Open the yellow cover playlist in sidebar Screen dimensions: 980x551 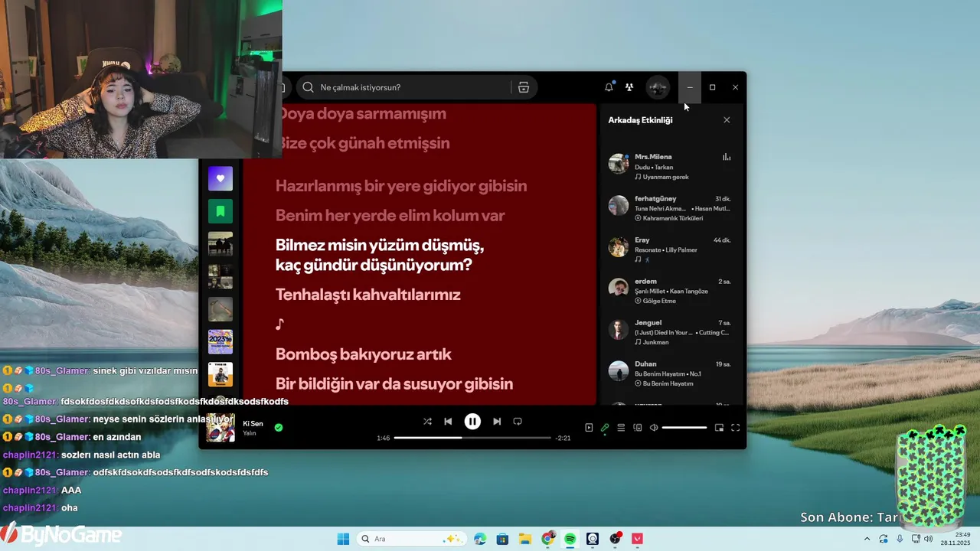[x=220, y=374]
